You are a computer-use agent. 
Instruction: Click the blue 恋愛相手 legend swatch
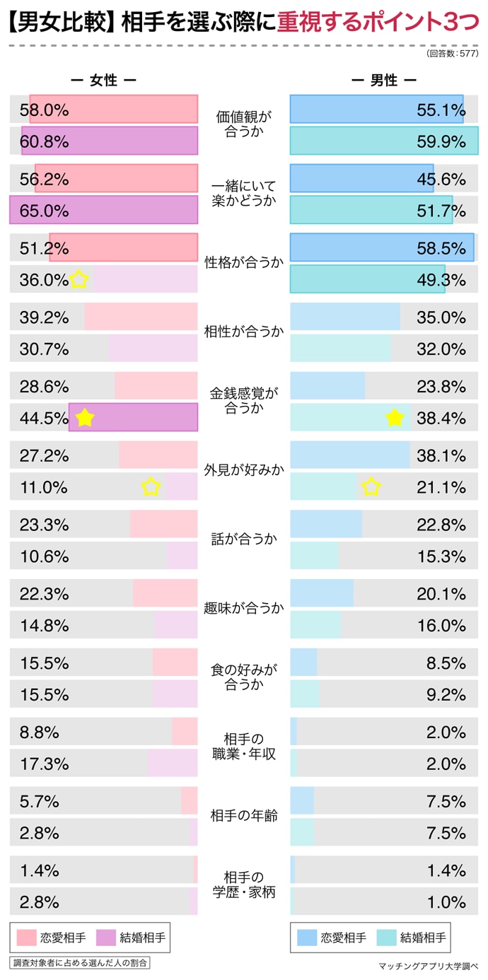pyautogui.click(x=307, y=938)
